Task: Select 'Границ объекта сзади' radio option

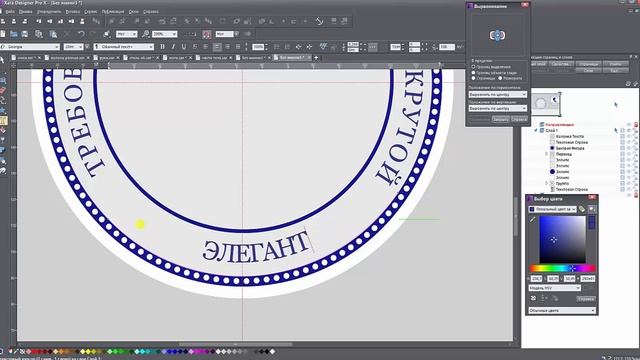Action: [473, 72]
